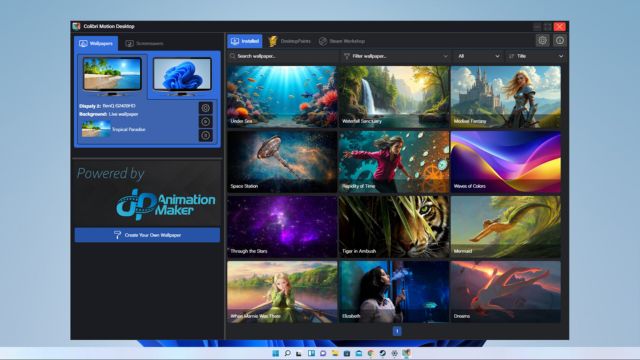Click Create Your Own Wallpaper button
The width and height of the screenshot is (640, 360).
147,235
